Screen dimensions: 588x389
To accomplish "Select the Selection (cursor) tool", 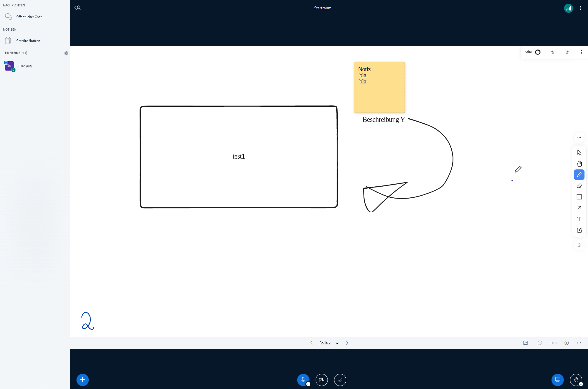I will coord(579,152).
